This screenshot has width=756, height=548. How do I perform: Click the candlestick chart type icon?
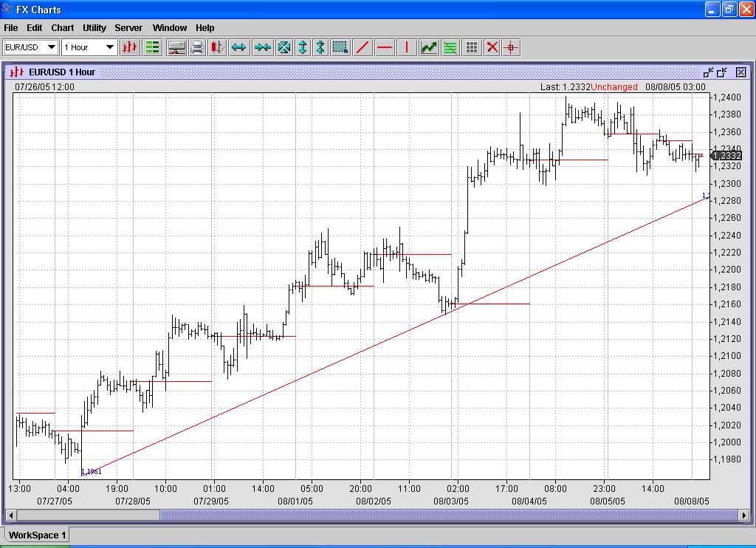(x=217, y=47)
